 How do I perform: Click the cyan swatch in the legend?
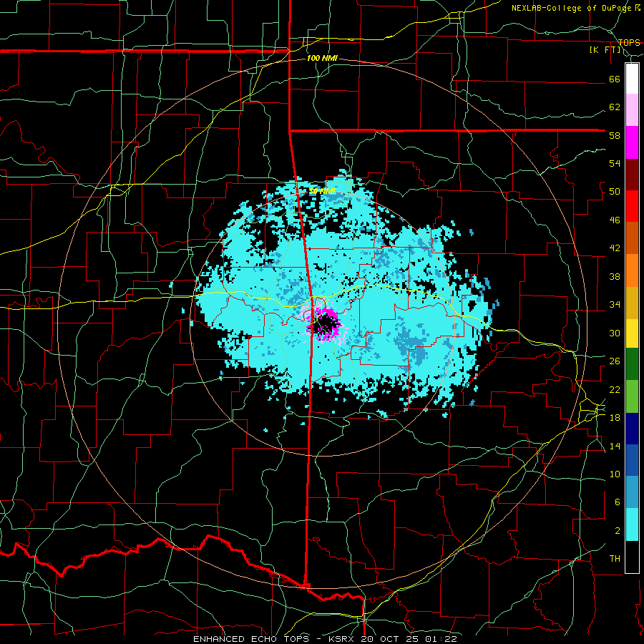[x=632, y=525]
